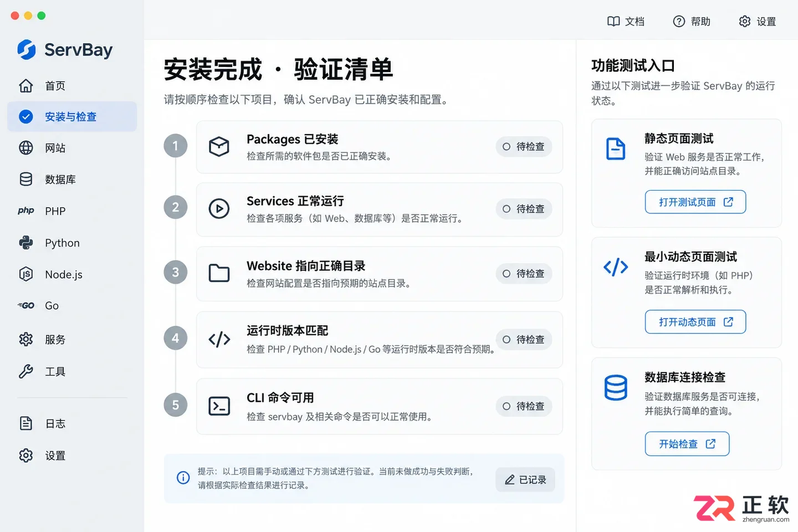Screen dimensions: 798x532
Task: Toggle 待检查 status for 运行时版本匹配
Action: tap(524, 340)
